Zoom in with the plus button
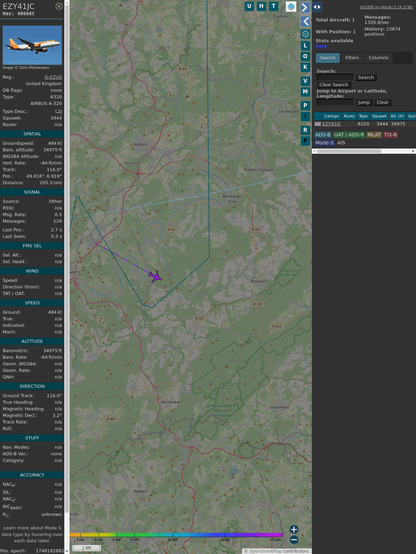This screenshot has width=416, height=554. (x=294, y=529)
